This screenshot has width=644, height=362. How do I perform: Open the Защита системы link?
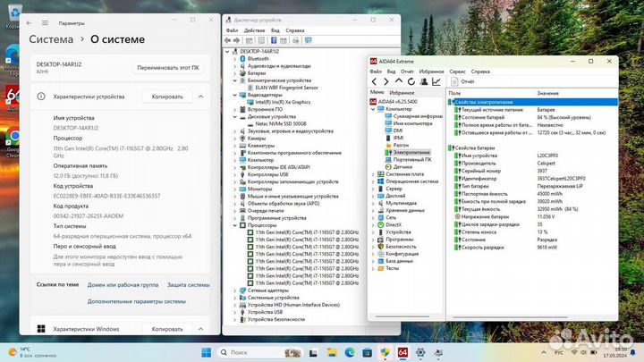pos(188,285)
